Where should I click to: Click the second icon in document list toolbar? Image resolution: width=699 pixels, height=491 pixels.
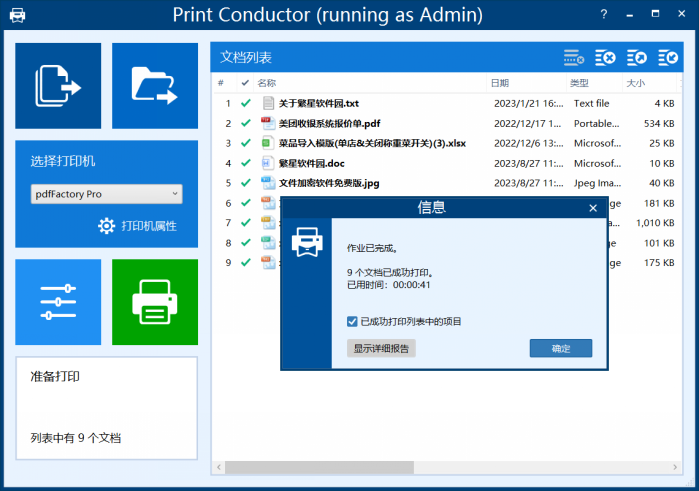click(605, 58)
